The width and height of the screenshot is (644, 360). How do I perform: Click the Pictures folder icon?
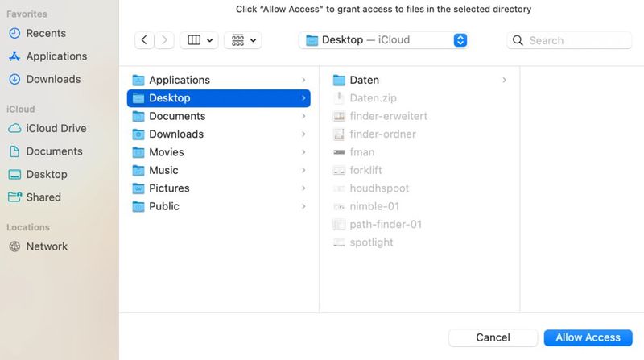coord(138,188)
